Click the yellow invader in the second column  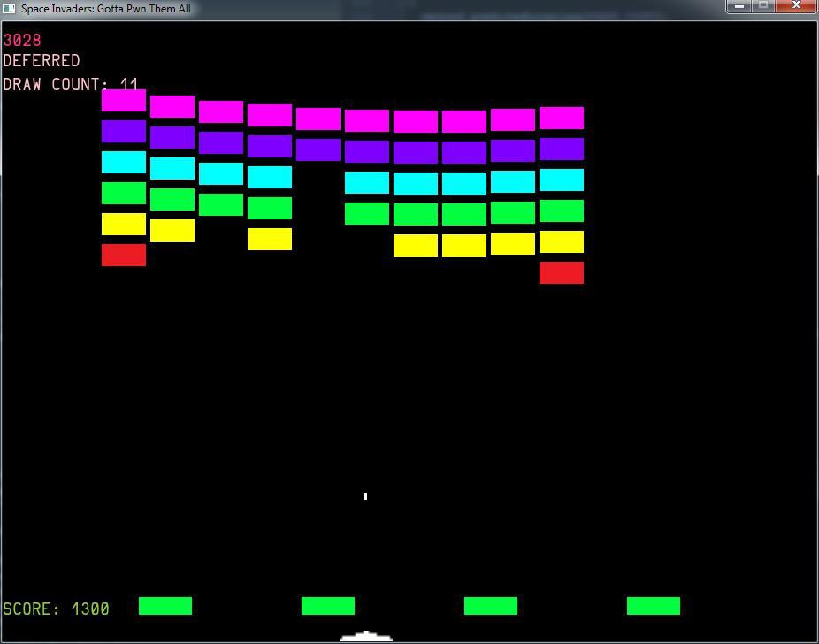172,230
